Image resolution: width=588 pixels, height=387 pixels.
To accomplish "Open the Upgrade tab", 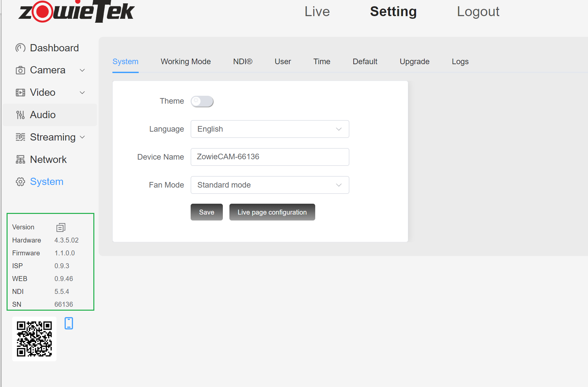I will click(414, 62).
